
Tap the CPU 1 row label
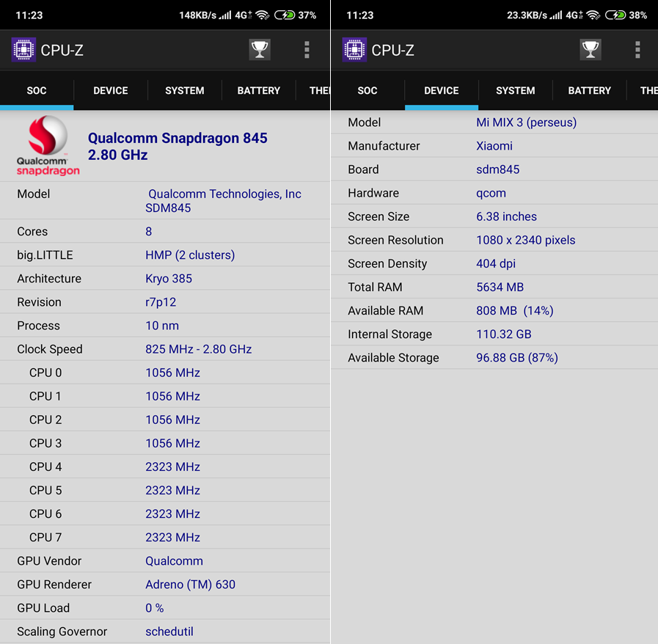tap(45, 396)
